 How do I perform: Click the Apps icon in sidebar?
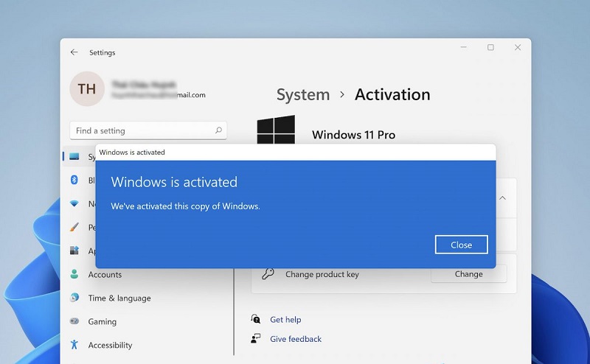(x=74, y=251)
